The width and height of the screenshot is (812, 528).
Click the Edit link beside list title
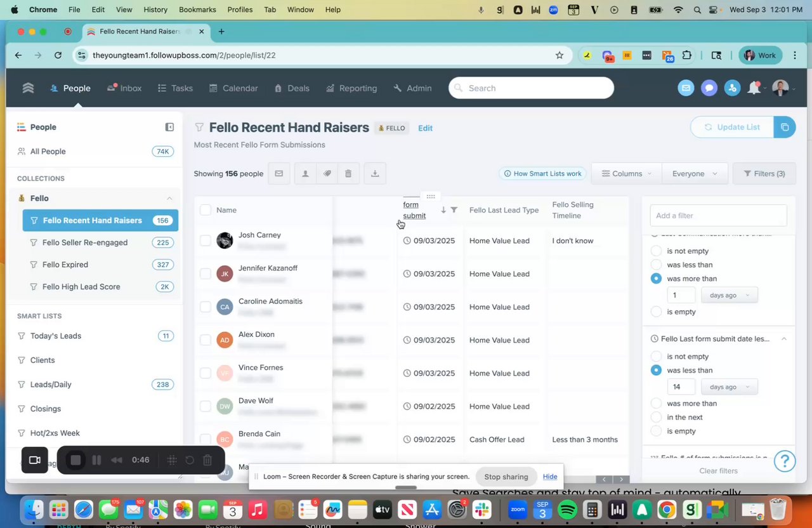(x=425, y=128)
